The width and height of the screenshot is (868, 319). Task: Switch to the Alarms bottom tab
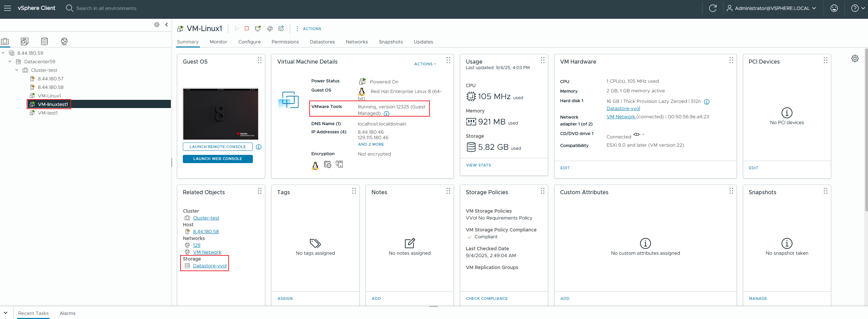pyautogui.click(x=67, y=313)
